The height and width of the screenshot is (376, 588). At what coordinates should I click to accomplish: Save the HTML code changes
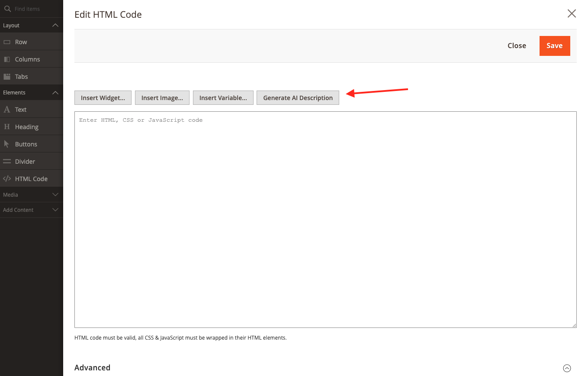click(x=554, y=46)
